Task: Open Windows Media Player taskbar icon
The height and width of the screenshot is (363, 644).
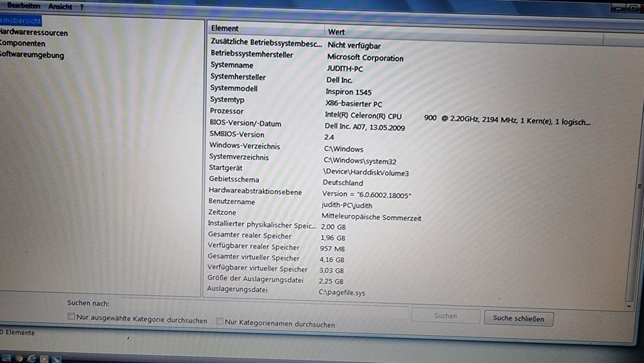Action: pyautogui.click(x=44, y=359)
